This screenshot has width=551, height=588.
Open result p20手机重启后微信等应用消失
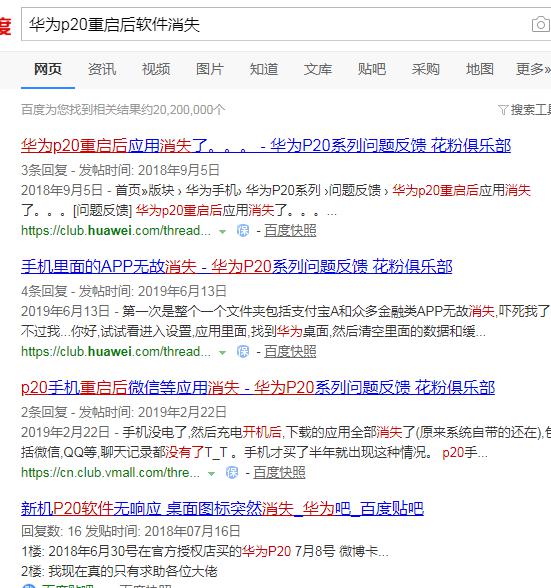[x=258, y=388]
